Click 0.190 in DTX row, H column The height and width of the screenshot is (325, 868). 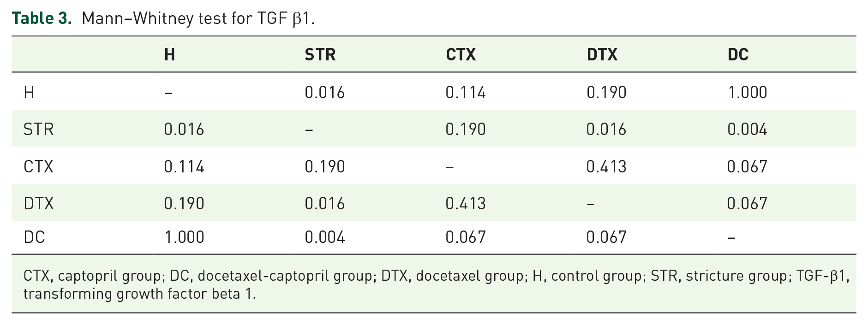point(184,203)
